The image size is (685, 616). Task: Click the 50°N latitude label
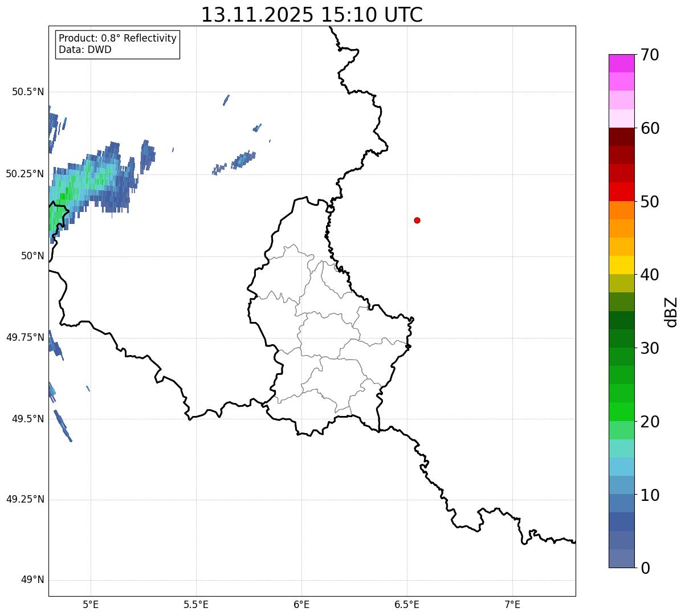point(33,256)
